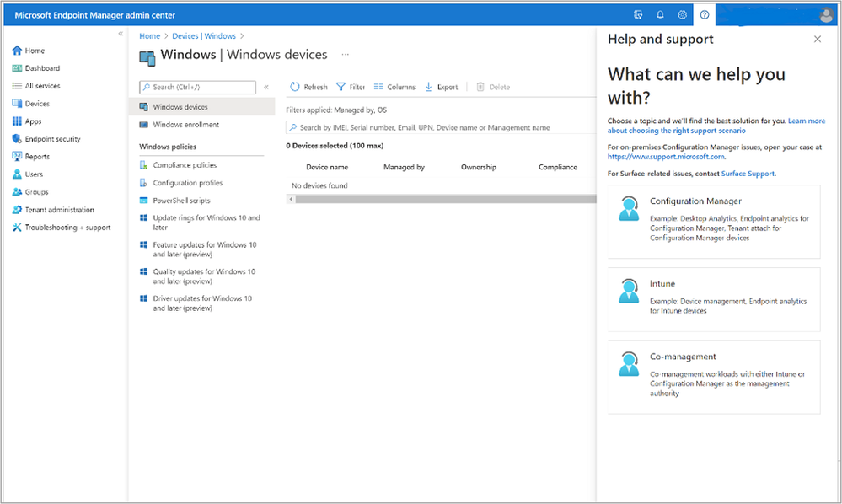Open the Filter option in toolbar
Image resolution: width=842 pixels, height=504 pixels.
tap(351, 87)
